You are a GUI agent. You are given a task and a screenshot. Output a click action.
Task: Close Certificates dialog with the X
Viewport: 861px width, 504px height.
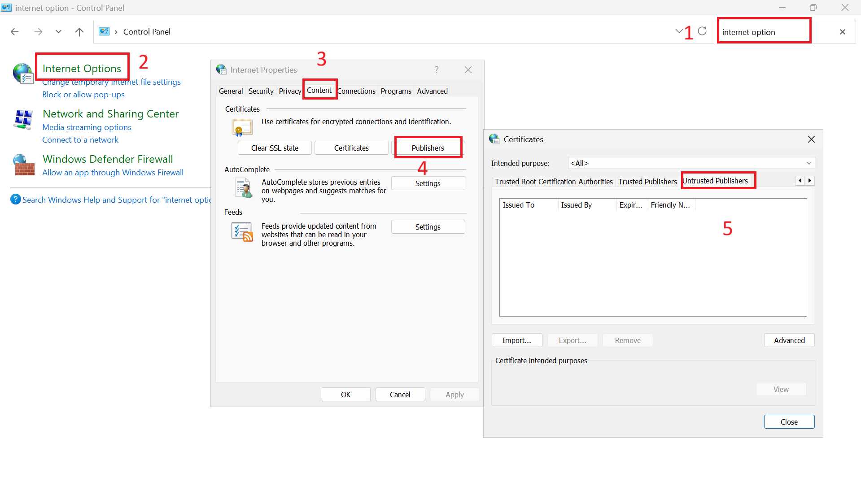811,139
